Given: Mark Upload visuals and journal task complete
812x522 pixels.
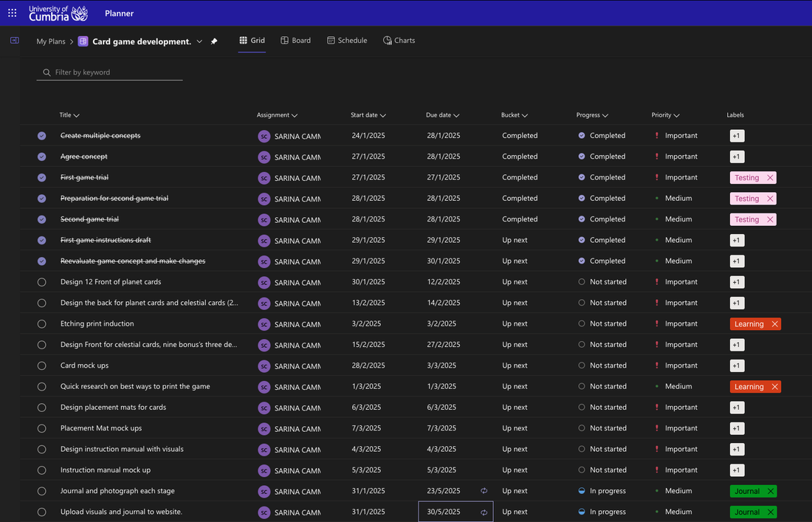Looking at the screenshot, I should tap(42, 512).
